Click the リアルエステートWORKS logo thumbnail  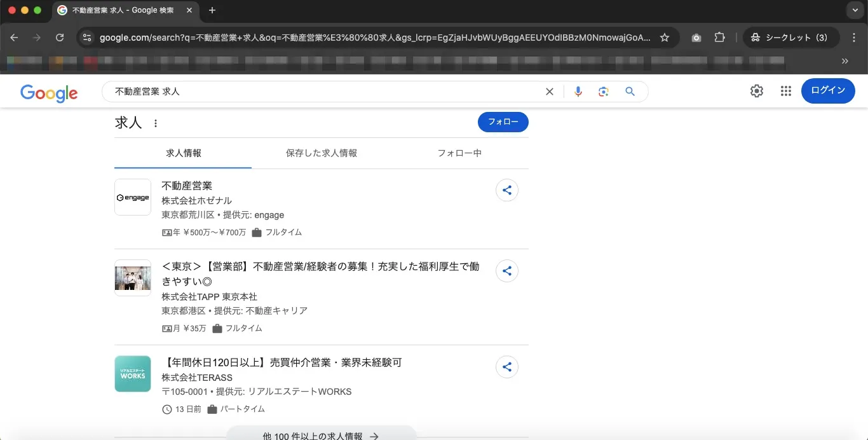point(133,374)
